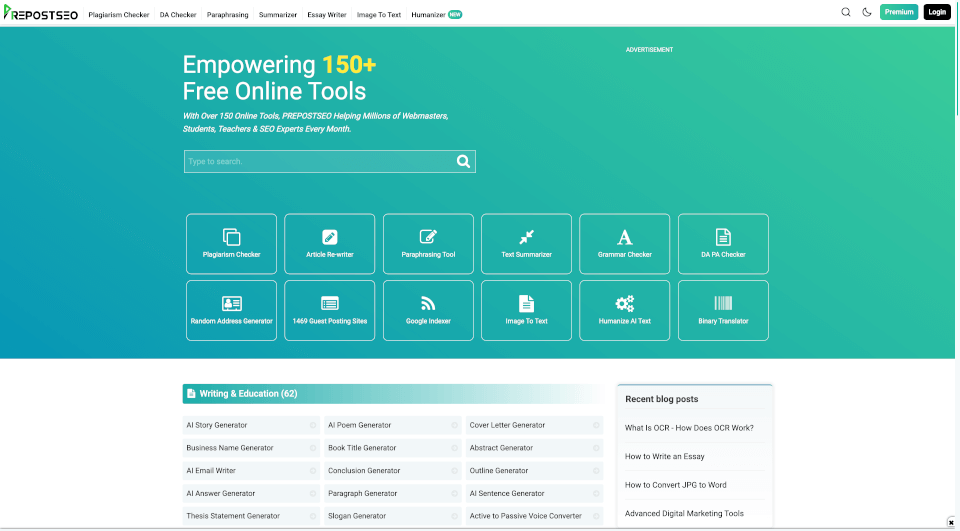Read blog post Advanced Digital Marketing Tools
960x531 pixels.
click(684, 513)
